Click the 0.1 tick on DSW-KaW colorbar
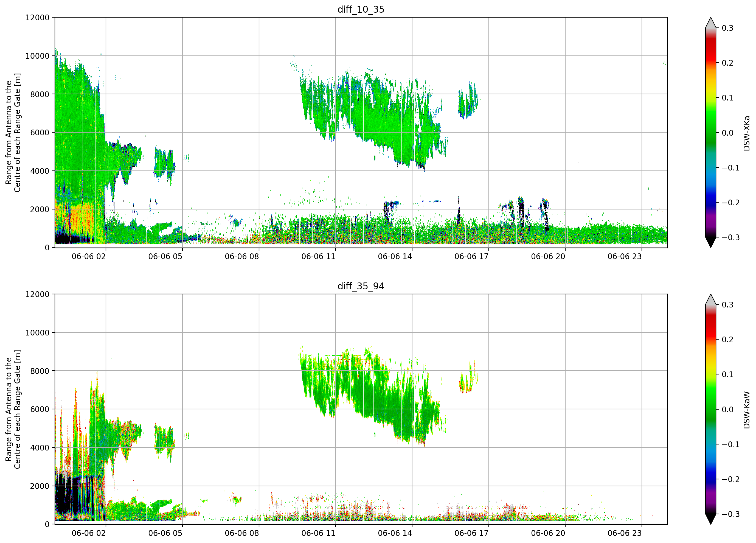Image resolution: width=756 pixels, height=543 pixels. pos(728,375)
